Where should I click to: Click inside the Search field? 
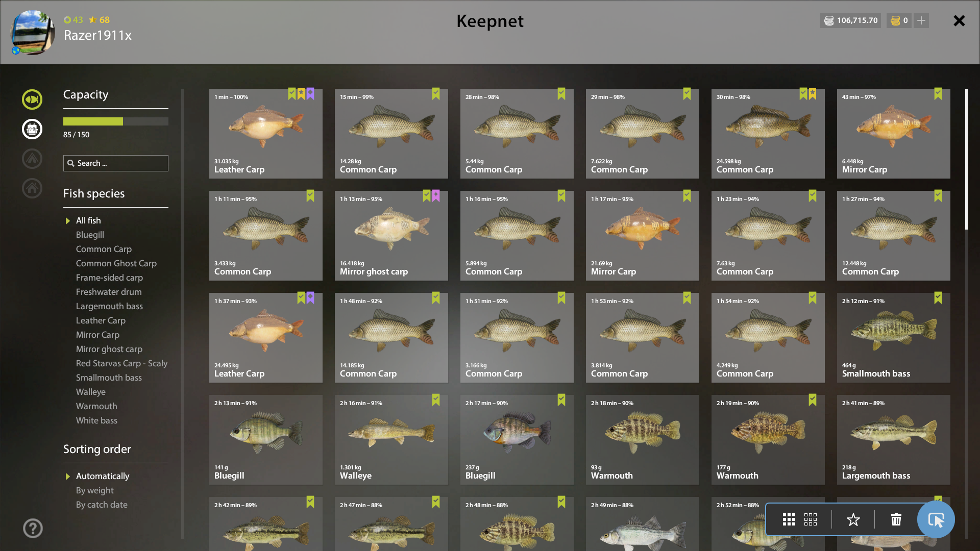pos(116,163)
